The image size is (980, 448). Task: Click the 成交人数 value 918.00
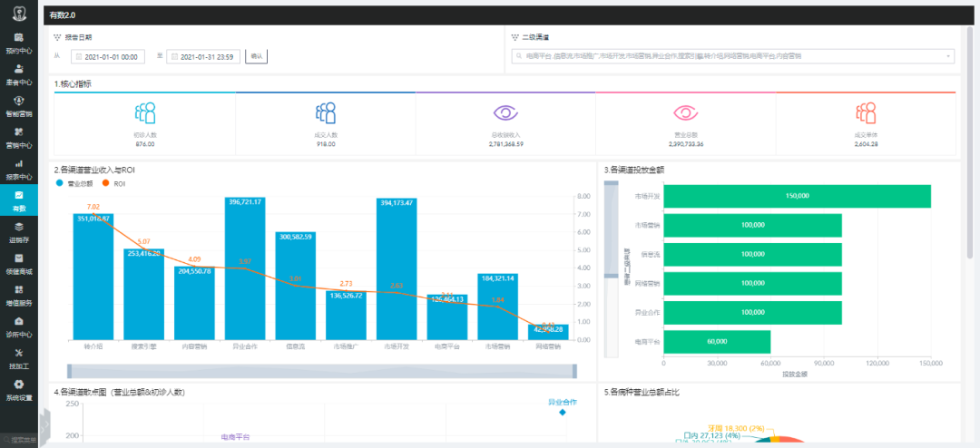[325, 143]
